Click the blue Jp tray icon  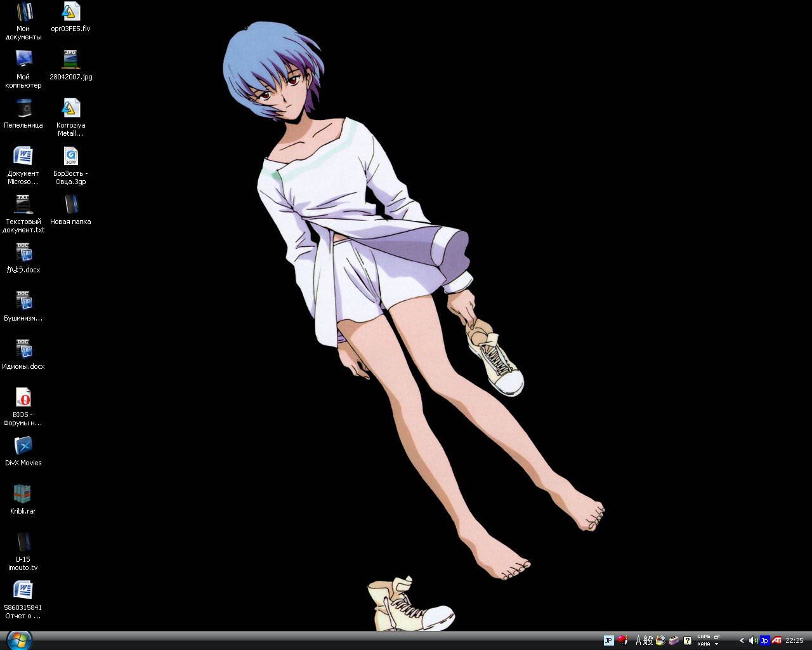click(x=764, y=640)
